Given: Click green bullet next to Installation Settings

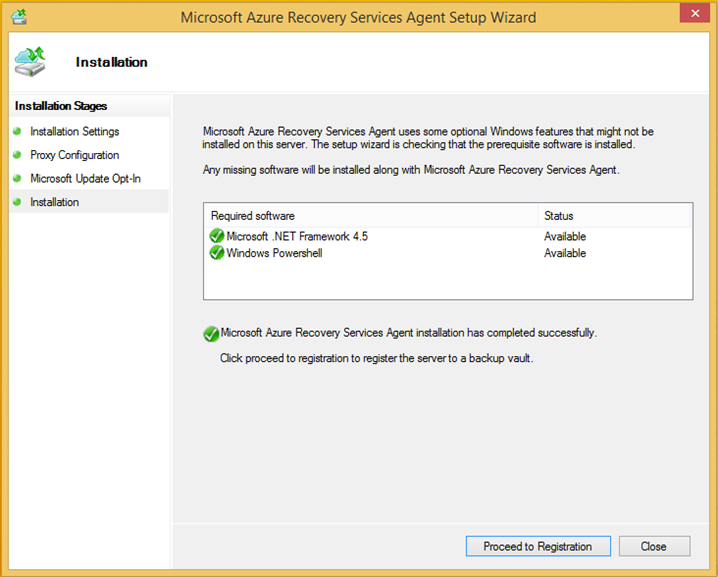Looking at the screenshot, I should 17,131.
